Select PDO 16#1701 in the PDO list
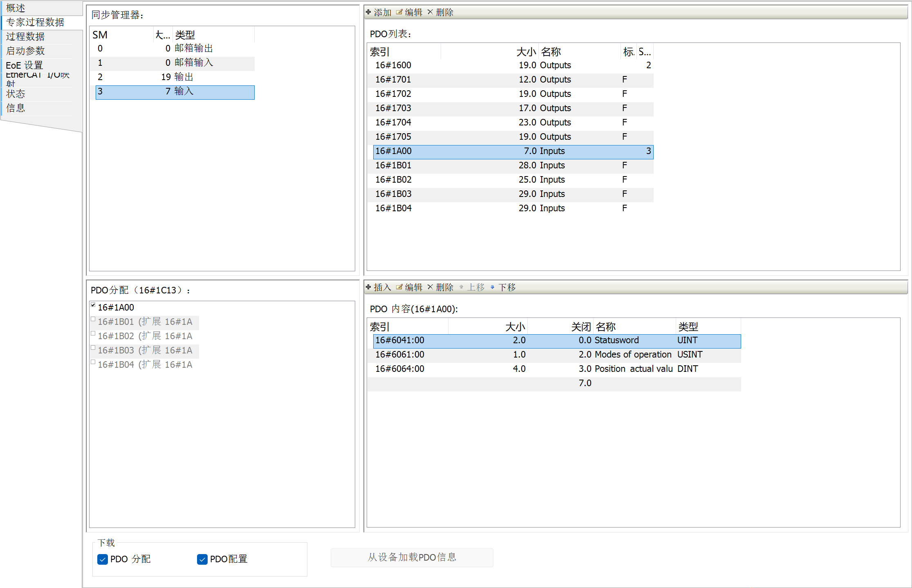The width and height of the screenshot is (912, 588). tap(513, 80)
